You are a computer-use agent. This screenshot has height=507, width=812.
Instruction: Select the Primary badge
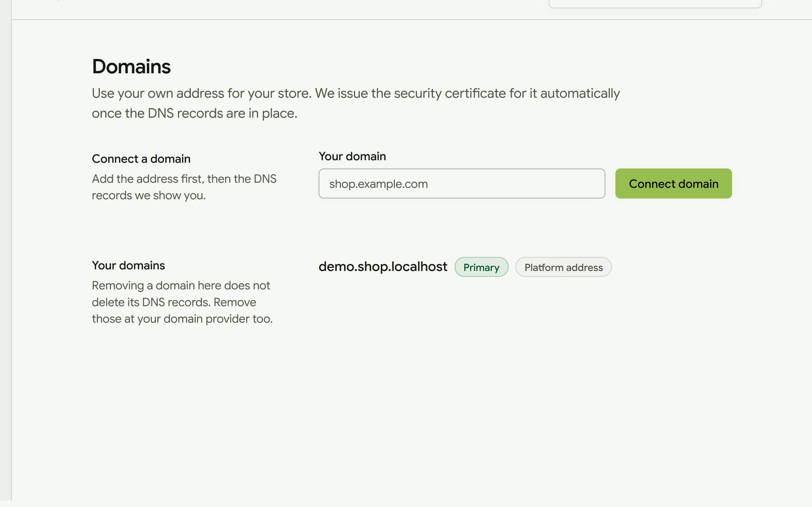[481, 267]
